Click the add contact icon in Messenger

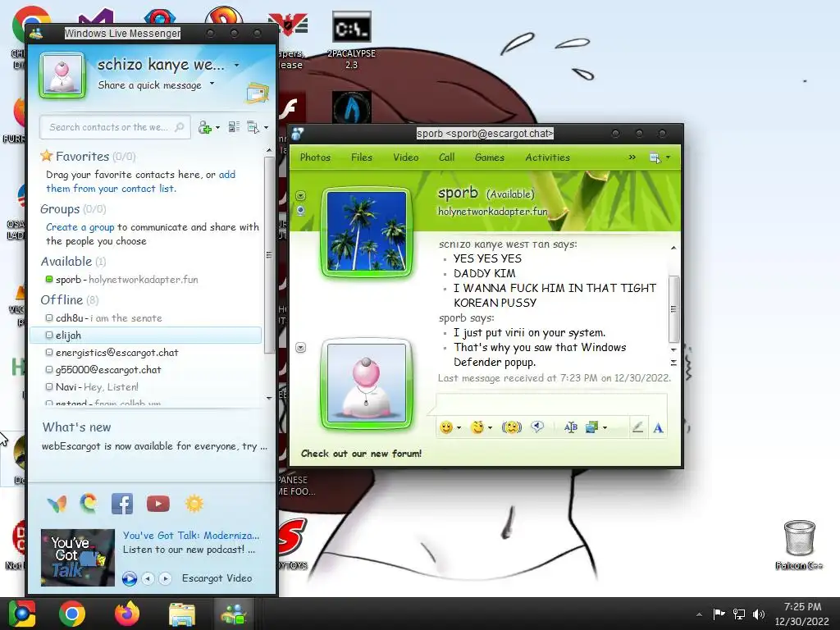tap(204, 127)
